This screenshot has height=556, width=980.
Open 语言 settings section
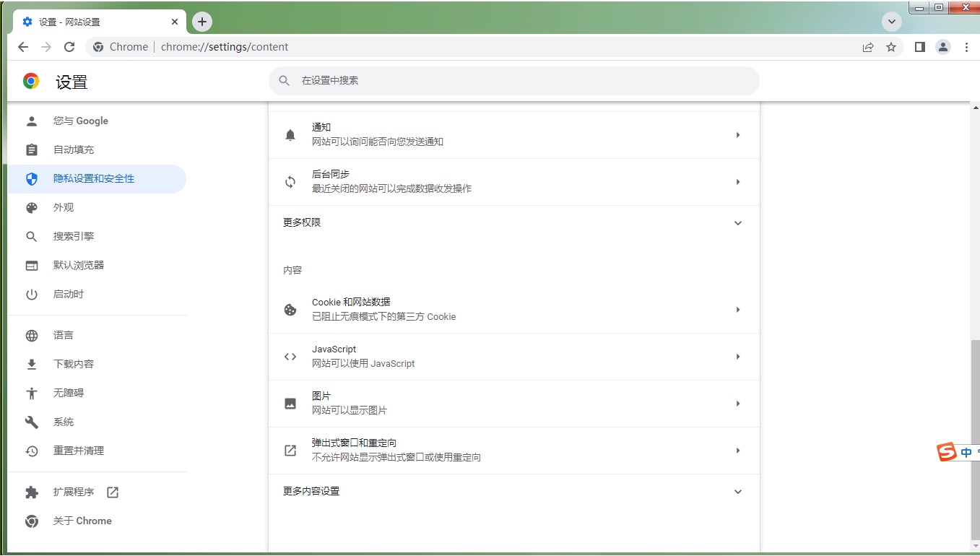(x=97, y=336)
